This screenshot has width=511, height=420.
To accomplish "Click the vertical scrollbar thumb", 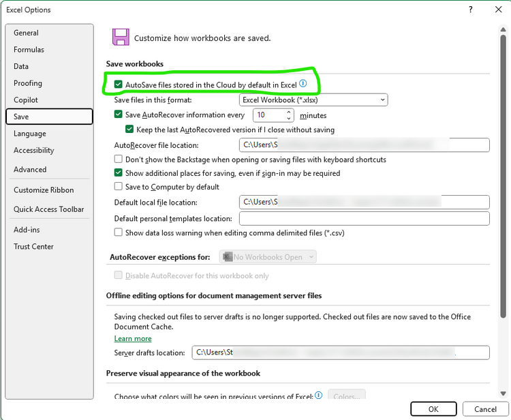I will (504, 176).
